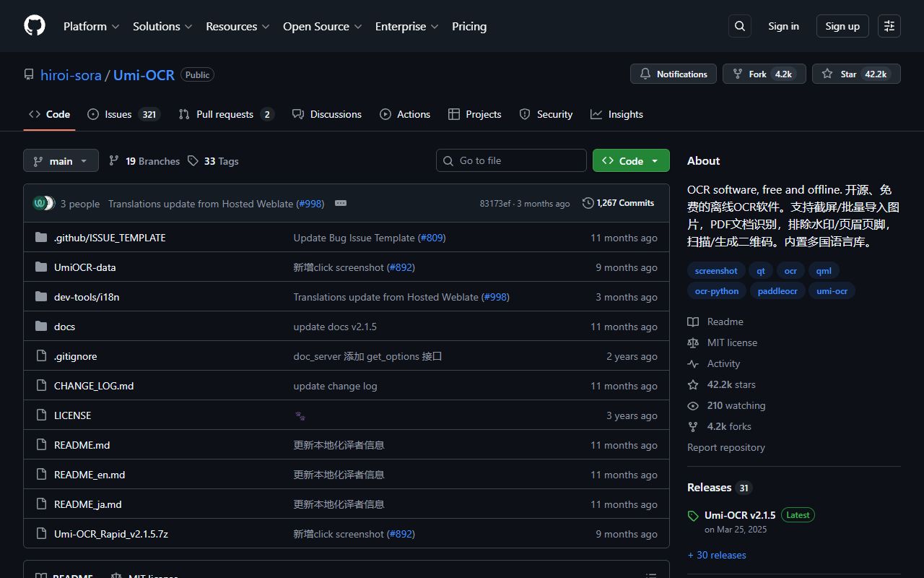Open the + 30 releases link
This screenshot has height=578, width=924.
click(x=717, y=554)
